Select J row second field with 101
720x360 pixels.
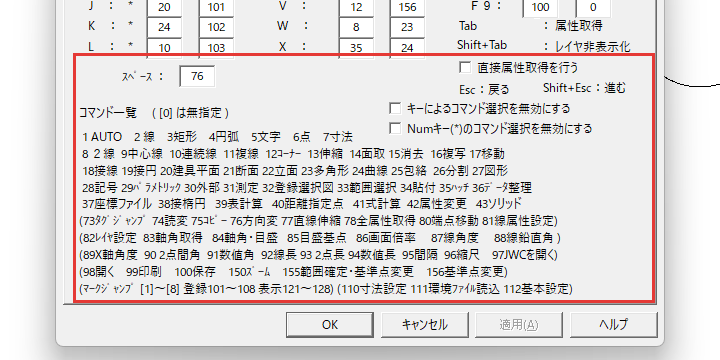click(x=216, y=7)
